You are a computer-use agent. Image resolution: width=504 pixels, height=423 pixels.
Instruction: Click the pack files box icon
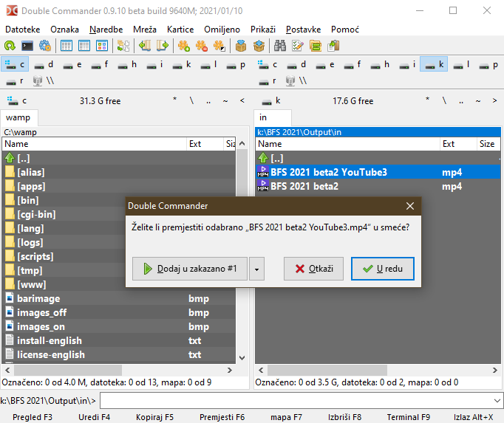click(x=241, y=46)
